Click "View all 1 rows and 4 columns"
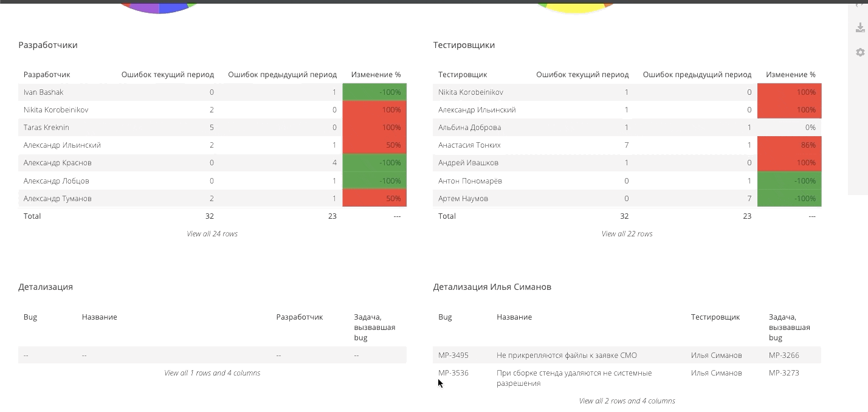This screenshot has width=868, height=412. click(212, 373)
